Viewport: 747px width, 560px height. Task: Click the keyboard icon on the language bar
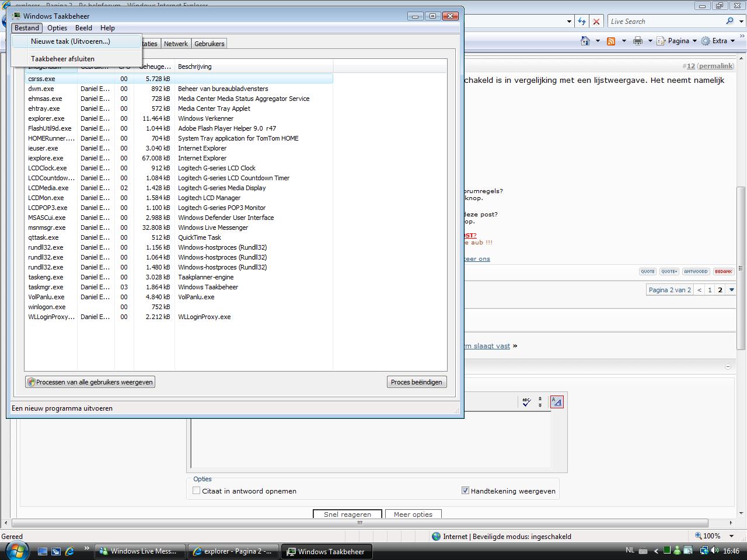643,551
